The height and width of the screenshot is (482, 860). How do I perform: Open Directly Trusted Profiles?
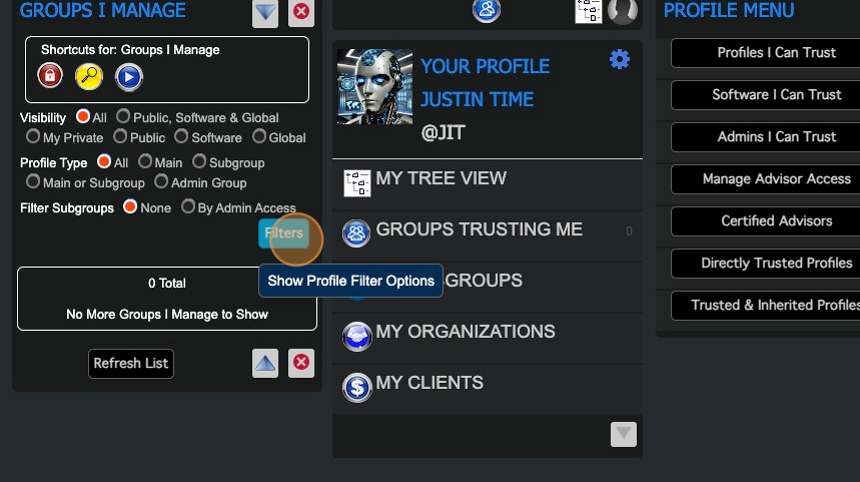[x=766, y=263]
